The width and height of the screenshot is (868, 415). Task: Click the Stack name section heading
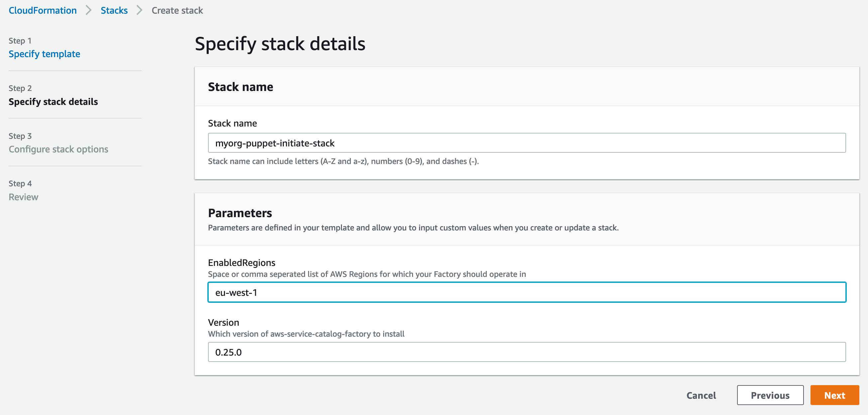241,87
